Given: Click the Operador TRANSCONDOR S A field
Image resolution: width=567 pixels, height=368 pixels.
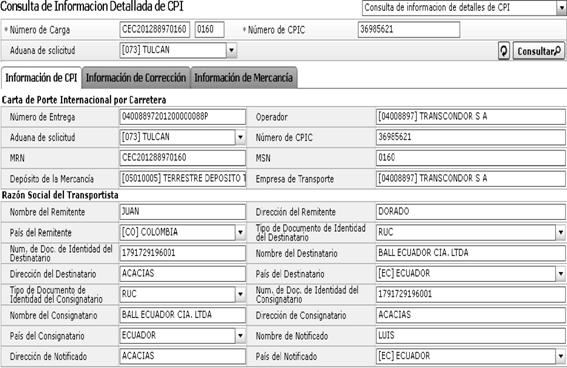Looking at the screenshot, I should coord(470,117).
